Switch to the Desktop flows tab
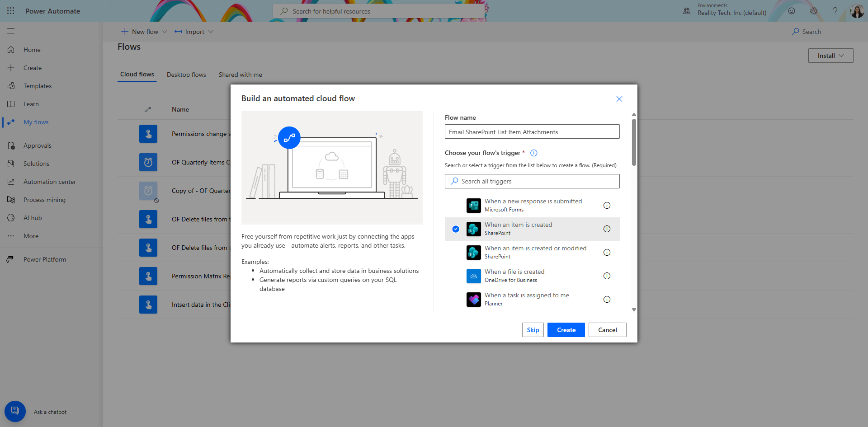Screen dimensions: 868x427 point(186,75)
